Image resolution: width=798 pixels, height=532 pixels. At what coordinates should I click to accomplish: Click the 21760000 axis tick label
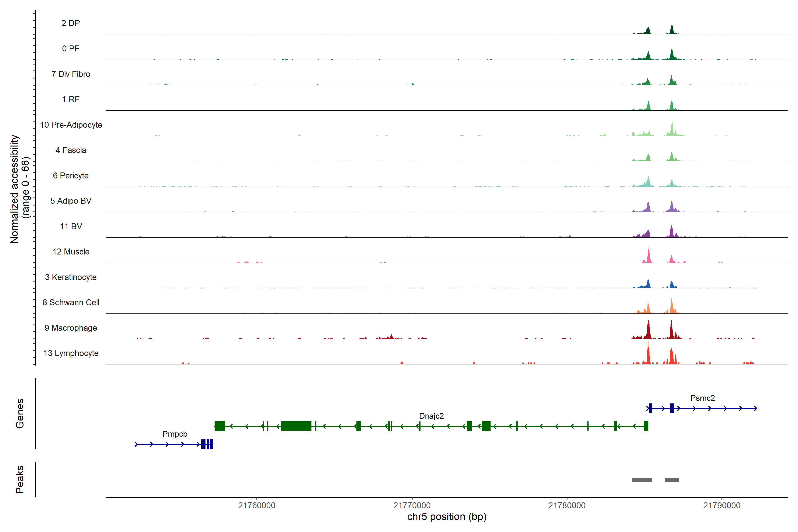click(256, 505)
